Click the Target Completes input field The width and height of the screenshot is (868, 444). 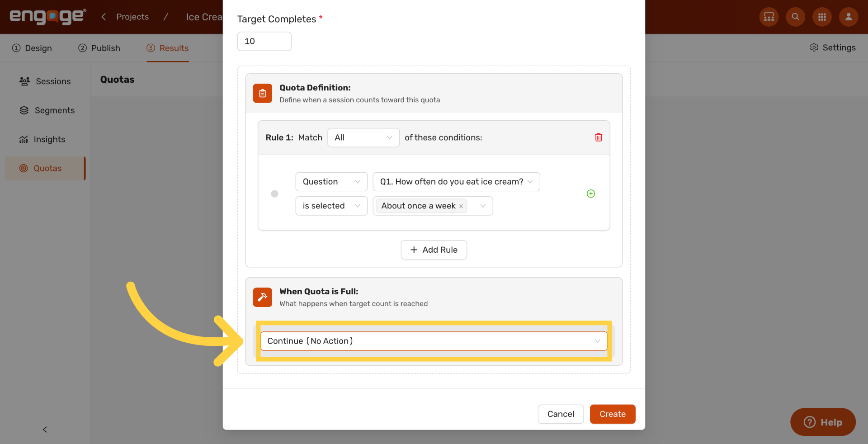(x=264, y=41)
